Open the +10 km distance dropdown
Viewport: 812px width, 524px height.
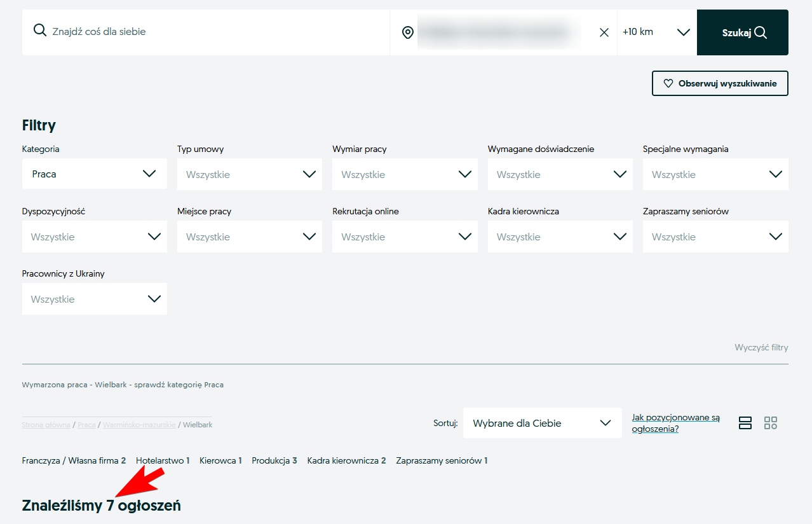(x=657, y=32)
